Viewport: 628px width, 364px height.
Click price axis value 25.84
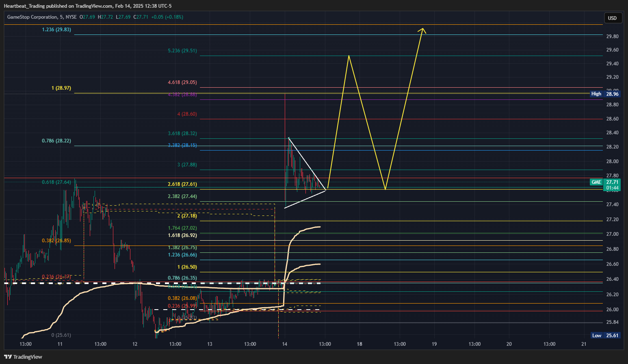[612, 322]
